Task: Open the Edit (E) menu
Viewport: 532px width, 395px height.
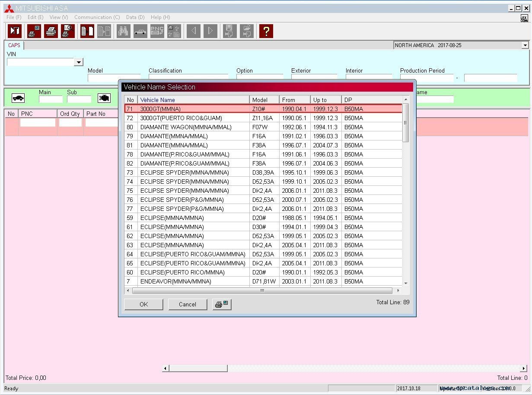Action: coord(35,17)
